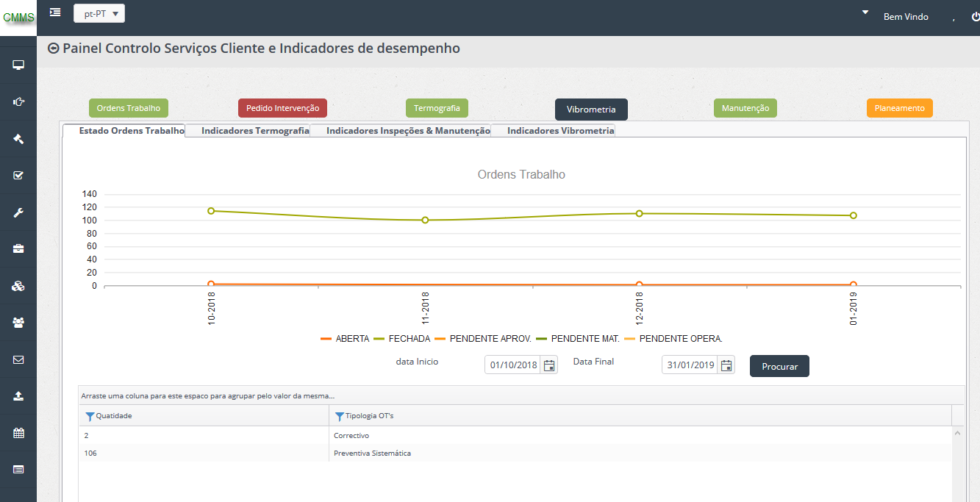Open the users group sidebar icon
Viewport: 980px width, 502px height.
(18, 322)
